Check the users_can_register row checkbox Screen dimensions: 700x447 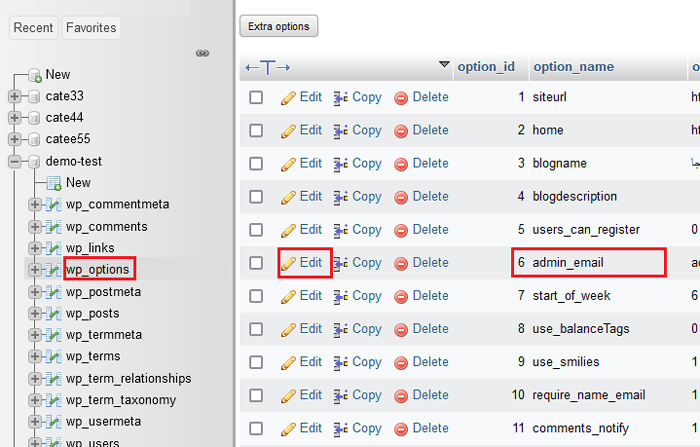(x=256, y=230)
